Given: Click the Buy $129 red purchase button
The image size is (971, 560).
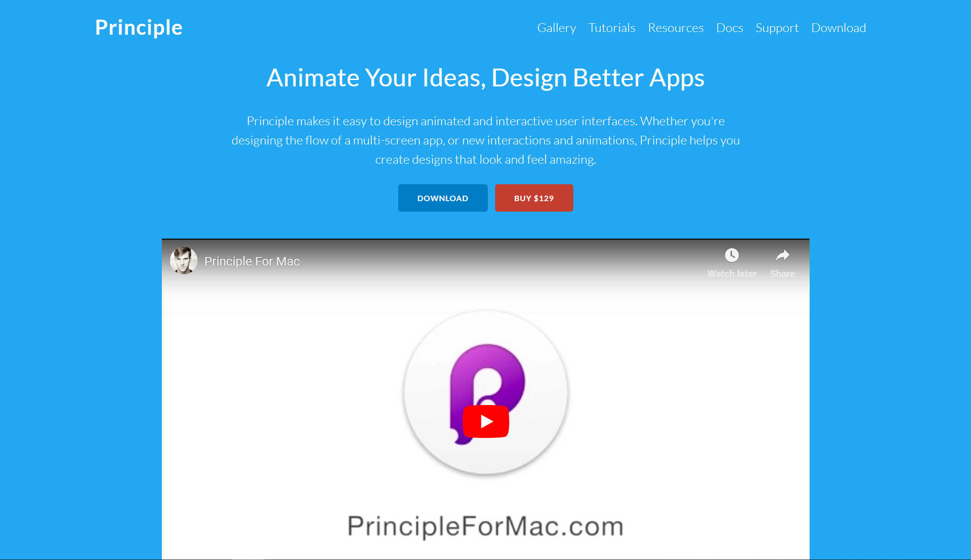Looking at the screenshot, I should (x=534, y=198).
